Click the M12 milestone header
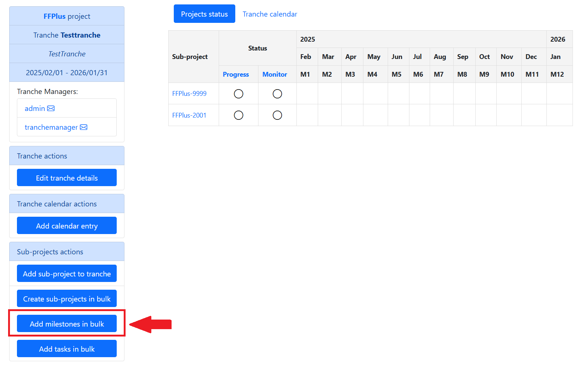 click(x=560, y=74)
